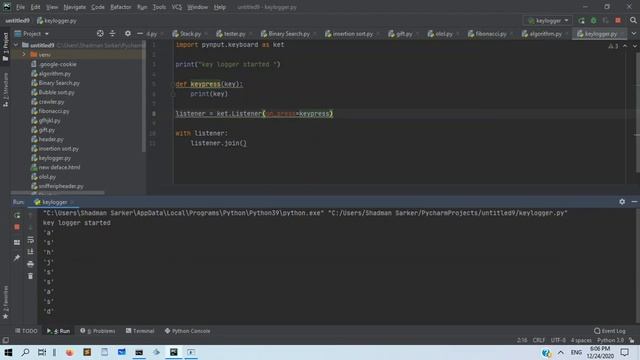Open the Python Console

point(187,331)
